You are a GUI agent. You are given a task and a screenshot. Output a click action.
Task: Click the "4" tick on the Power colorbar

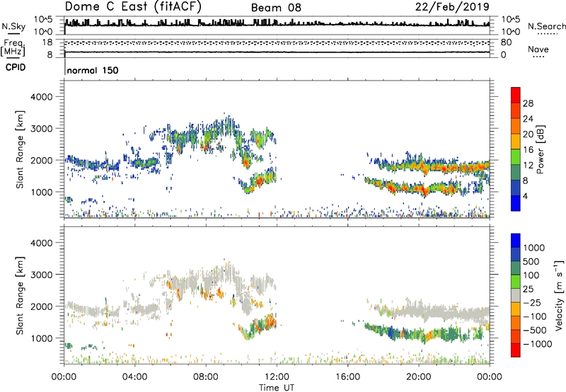tap(525, 197)
